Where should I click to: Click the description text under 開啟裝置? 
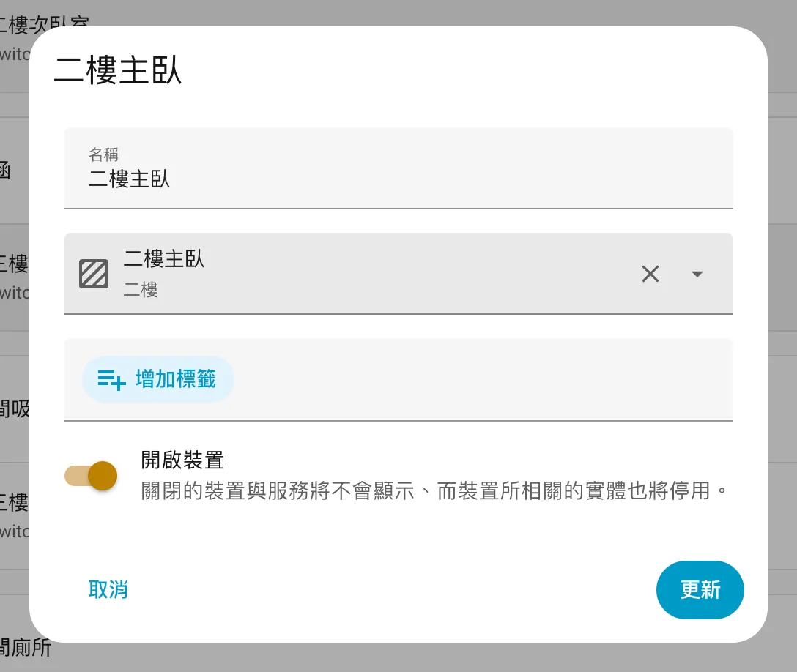coord(435,490)
